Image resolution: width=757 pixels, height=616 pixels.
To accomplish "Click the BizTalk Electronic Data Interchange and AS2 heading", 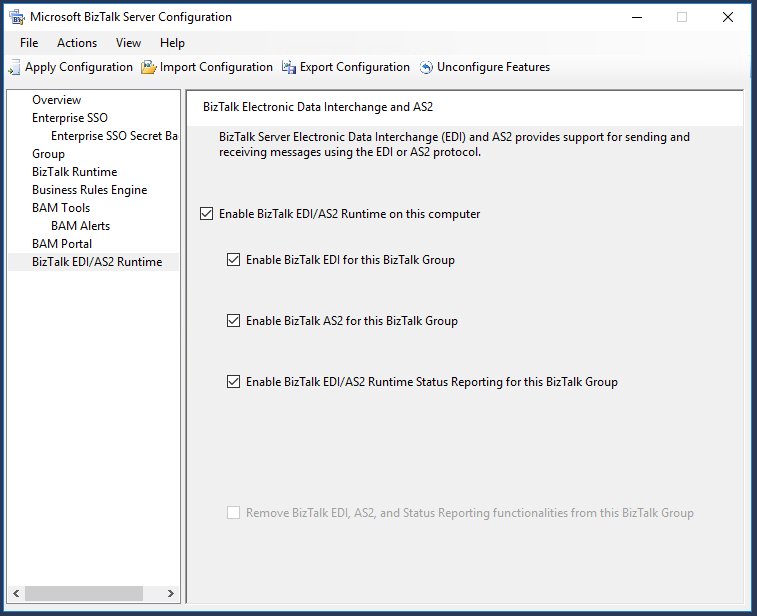I will (x=318, y=107).
